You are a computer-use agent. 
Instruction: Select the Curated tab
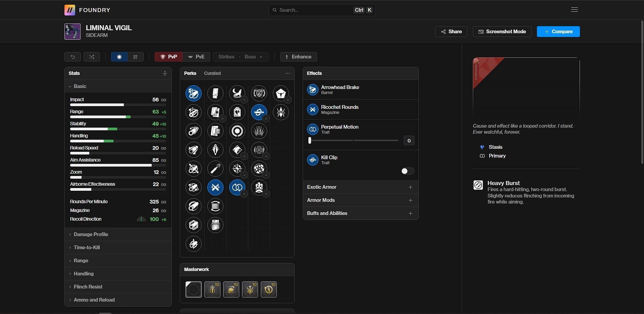(212, 73)
